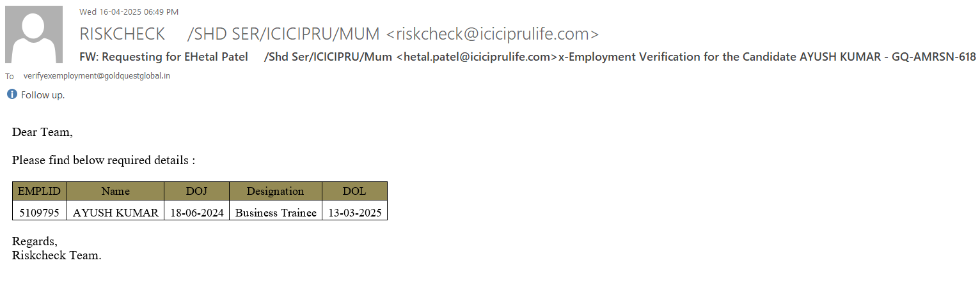Click the date Wed 16-04-2025 06:49 PM
The image size is (980, 281).
point(129,11)
